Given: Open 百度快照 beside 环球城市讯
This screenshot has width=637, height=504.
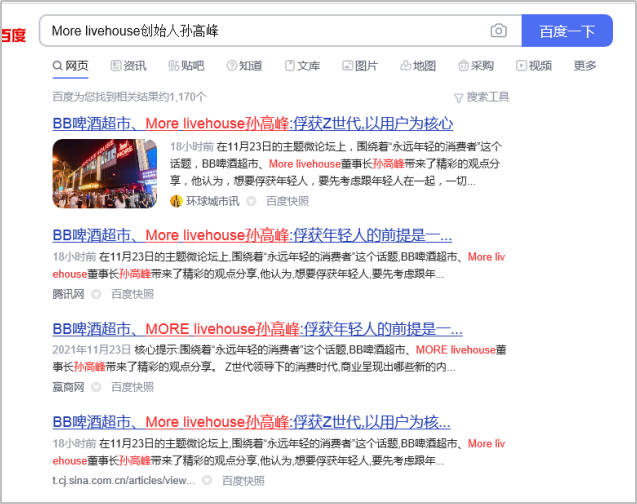Looking at the screenshot, I should (287, 200).
